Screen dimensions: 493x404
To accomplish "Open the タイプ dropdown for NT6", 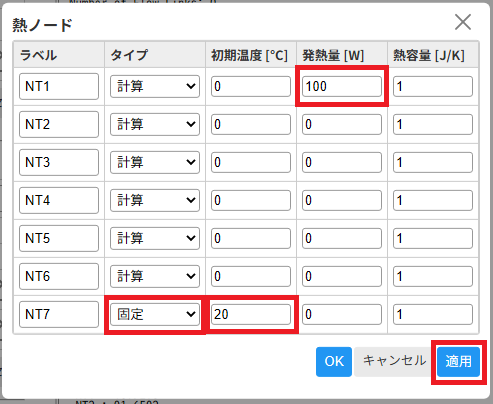I will coord(155,276).
